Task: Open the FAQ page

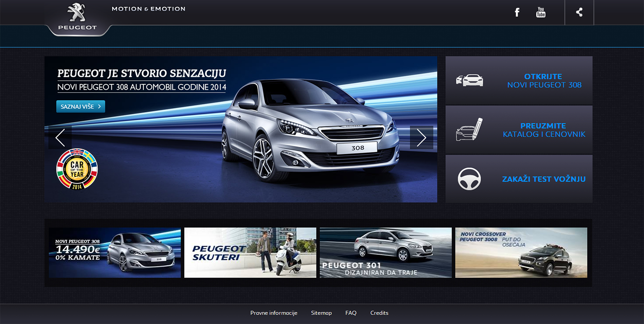Action: point(351,313)
